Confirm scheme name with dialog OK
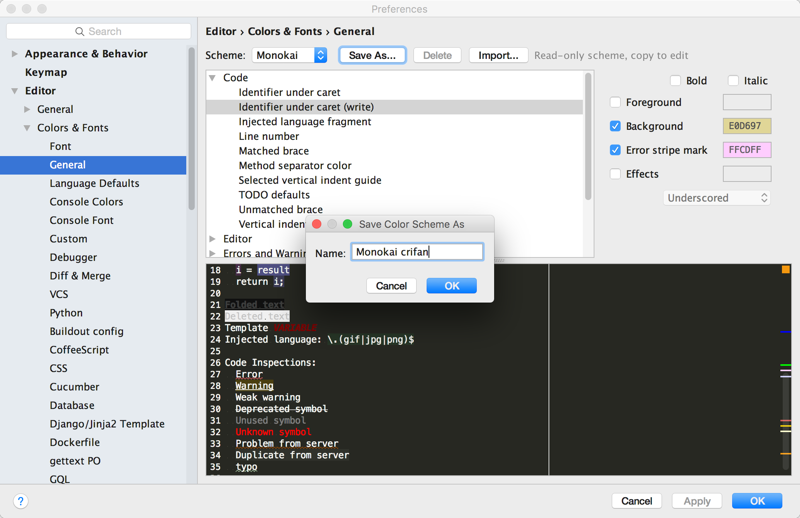The width and height of the screenshot is (800, 518). click(x=452, y=286)
